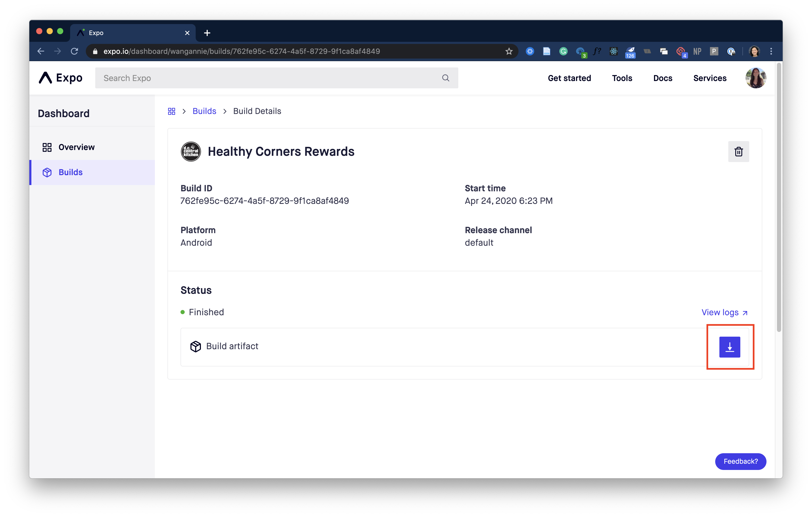The height and width of the screenshot is (517, 812).
Task: Open a new browser tab
Action: click(x=207, y=33)
